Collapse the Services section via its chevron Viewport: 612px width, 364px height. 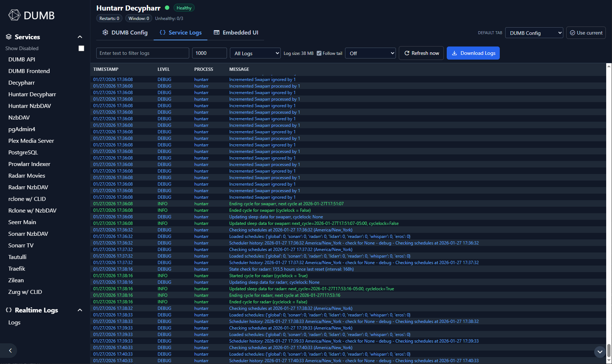tap(80, 36)
